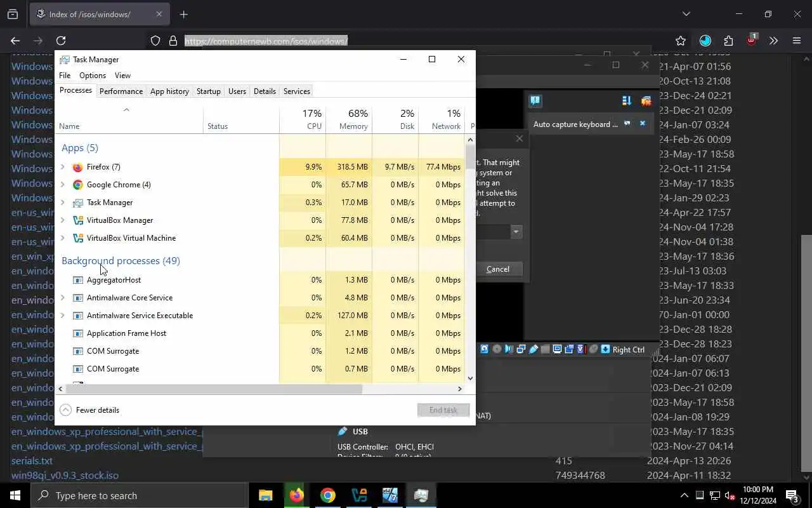Expand the Task Manager process row
812x508 pixels.
62,203
